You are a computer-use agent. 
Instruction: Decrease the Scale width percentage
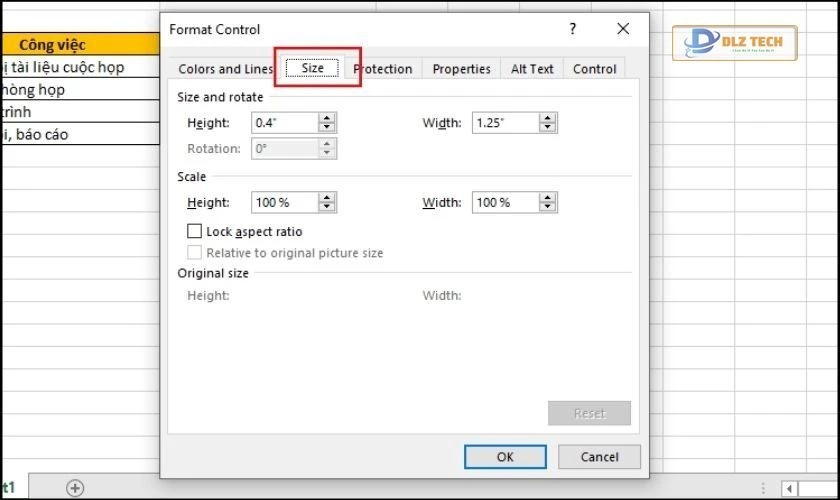548,208
